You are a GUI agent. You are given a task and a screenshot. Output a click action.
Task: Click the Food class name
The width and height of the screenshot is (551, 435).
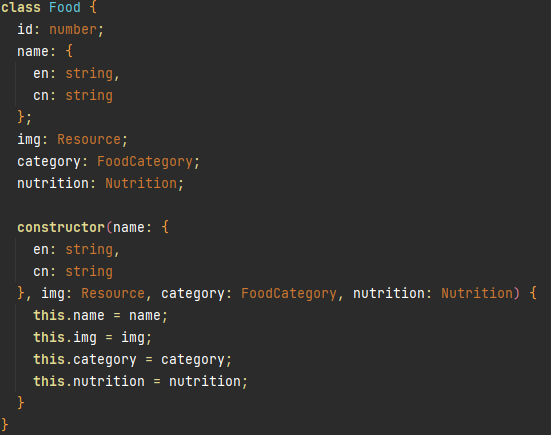(65, 7)
